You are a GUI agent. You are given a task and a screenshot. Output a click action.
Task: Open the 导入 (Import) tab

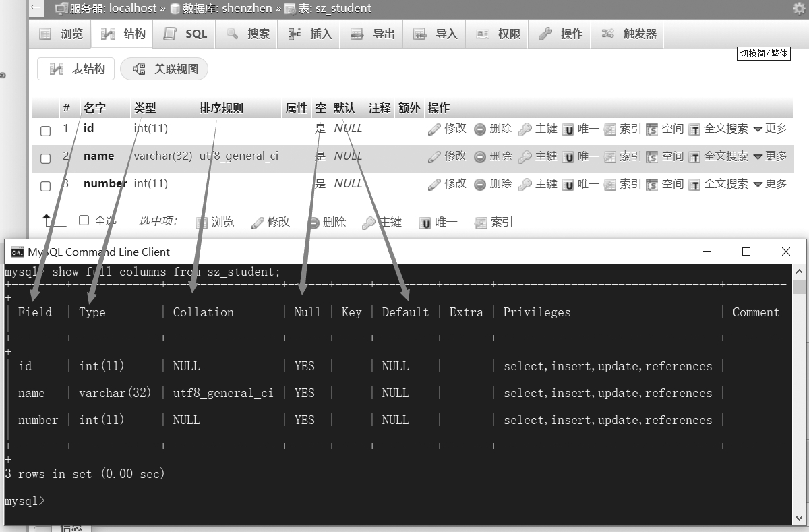click(435, 34)
